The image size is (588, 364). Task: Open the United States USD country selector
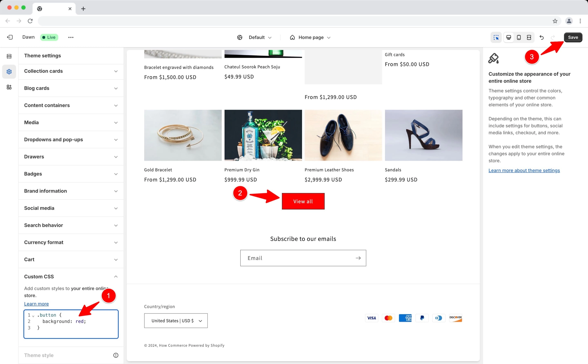pos(176,320)
